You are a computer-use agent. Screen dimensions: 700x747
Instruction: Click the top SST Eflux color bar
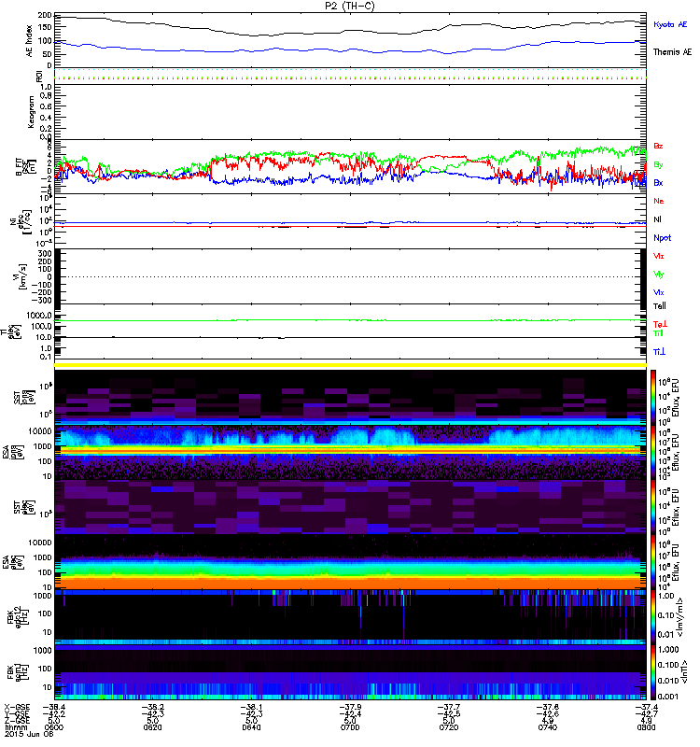pyautogui.click(x=653, y=398)
